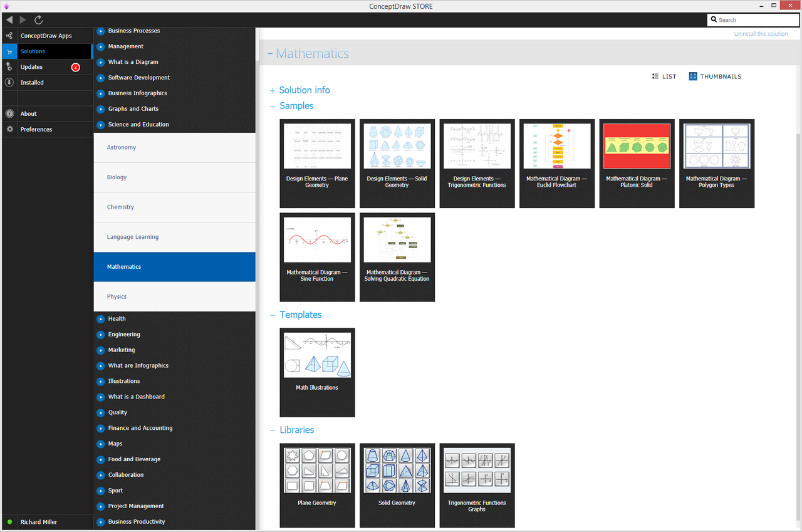
Task: Expand the Quality category
Action: [101, 413]
